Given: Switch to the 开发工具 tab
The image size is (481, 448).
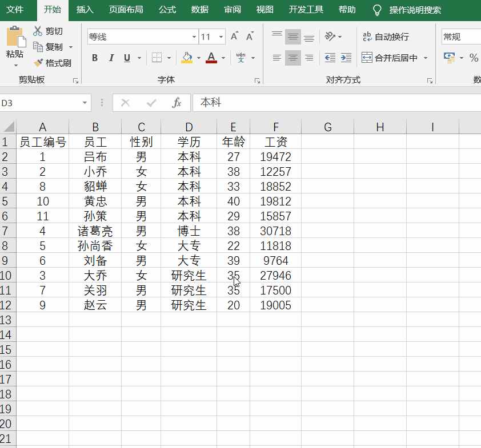Looking at the screenshot, I should pos(306,10).
